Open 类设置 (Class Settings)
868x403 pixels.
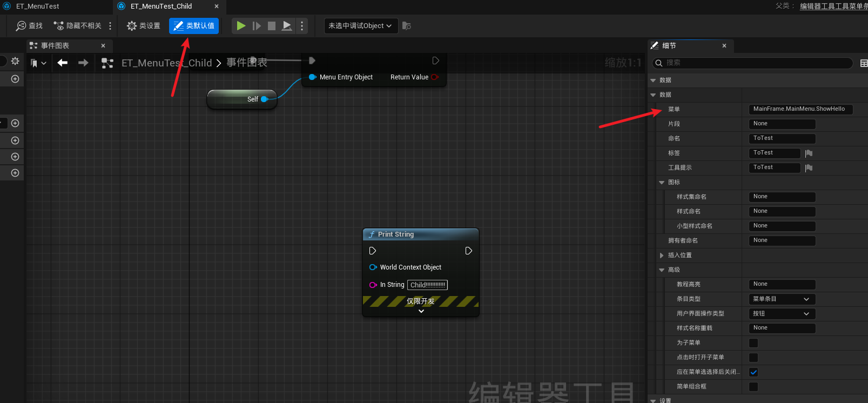click(x=143, y=26)
